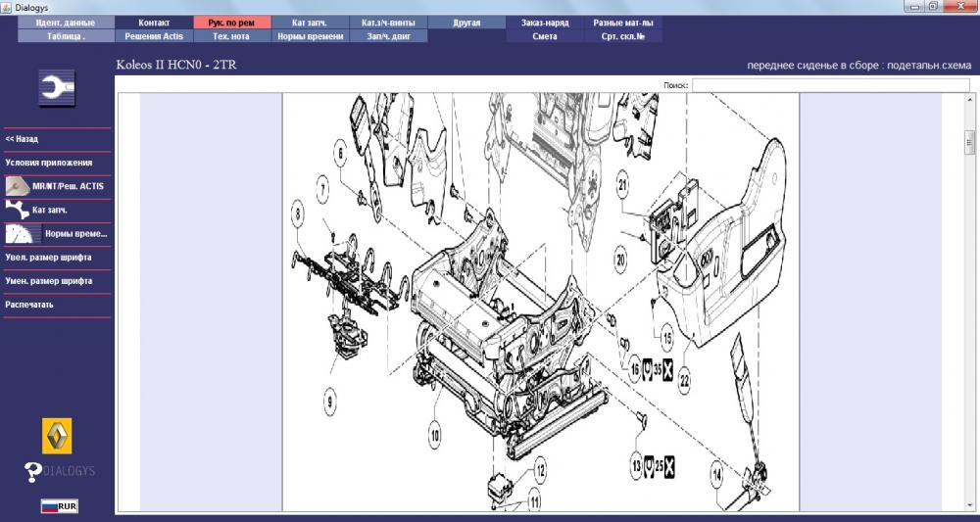This screenshot has width=980, height=522.
Task: Switch to Кат запч. top tab
Action: (x=310, y=23)
